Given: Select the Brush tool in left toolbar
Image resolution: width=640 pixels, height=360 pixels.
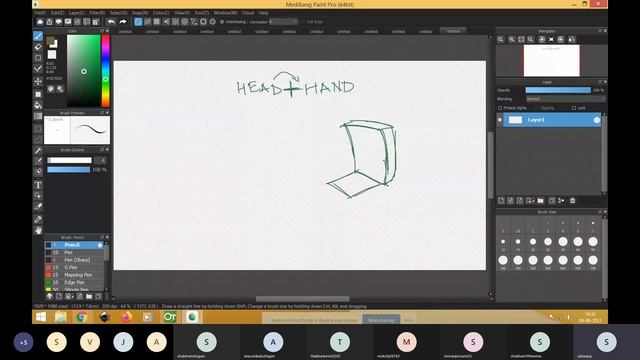Looking at the screenshot, I should [x=38, y=36].
